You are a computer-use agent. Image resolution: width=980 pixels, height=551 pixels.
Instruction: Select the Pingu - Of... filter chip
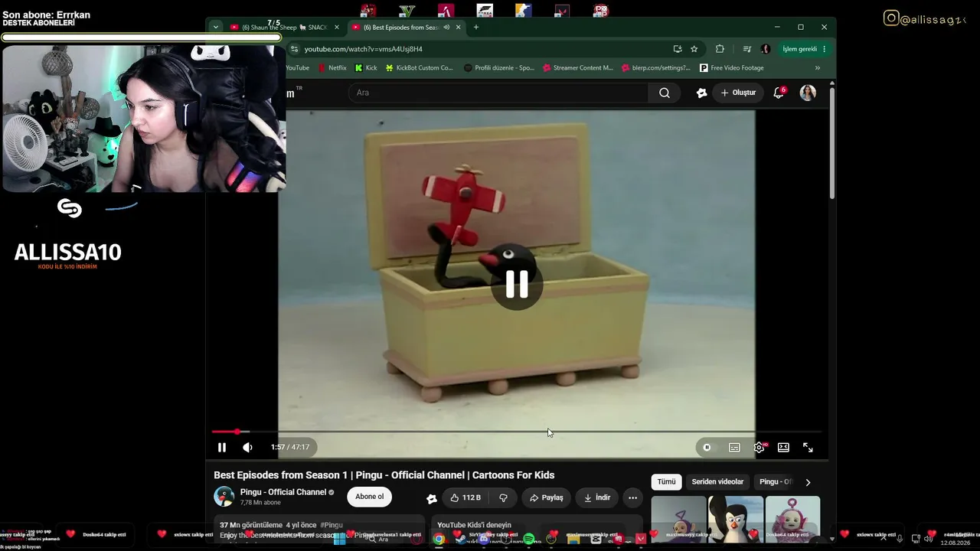tap(776, 482)
